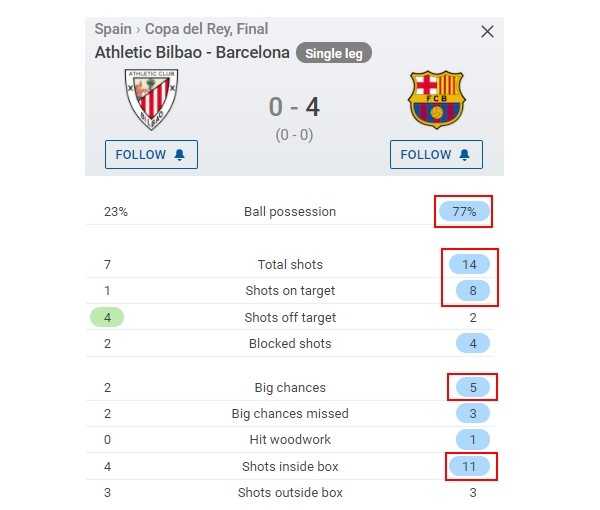Screen dimensions: 600x510
Task: Click the 5 big chances value
Action: click(473, 387)
